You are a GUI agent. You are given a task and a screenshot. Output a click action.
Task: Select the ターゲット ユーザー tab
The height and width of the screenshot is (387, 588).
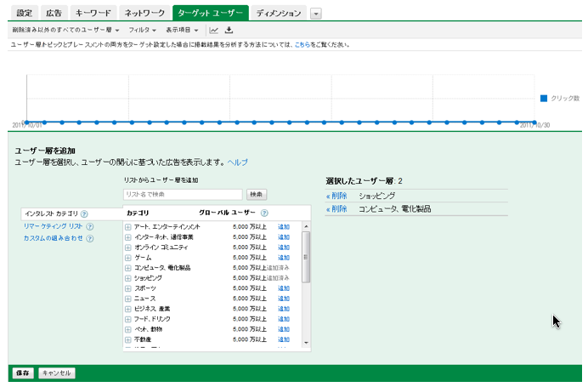tap(211, 13)
